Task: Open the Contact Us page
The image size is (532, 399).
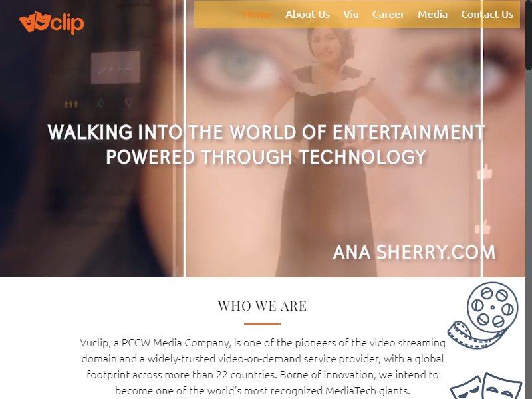Action: pos(487,15)
